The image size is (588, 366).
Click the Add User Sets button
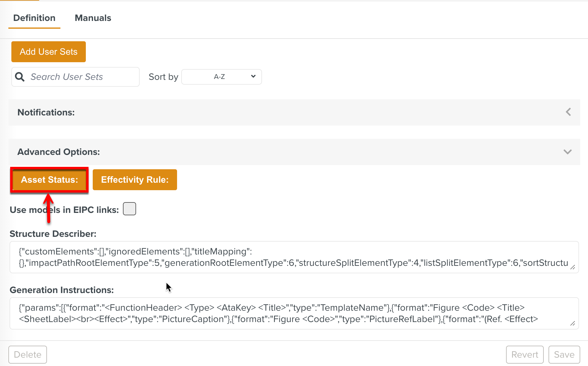(48, 52)
